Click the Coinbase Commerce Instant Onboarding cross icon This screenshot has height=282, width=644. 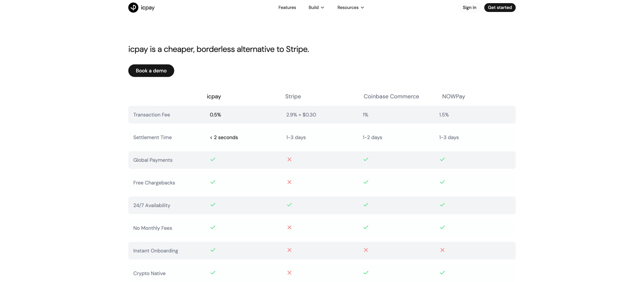pyautogui.click(x=366, y=250)
